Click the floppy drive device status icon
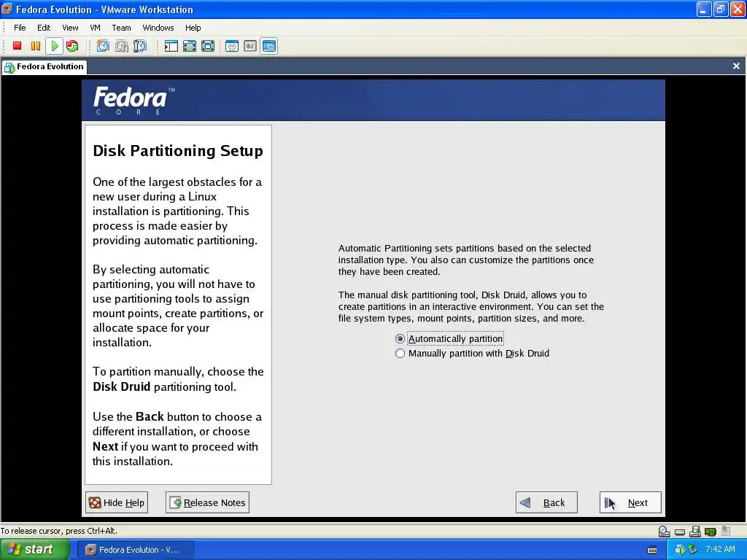 click(x=695, y=532)
